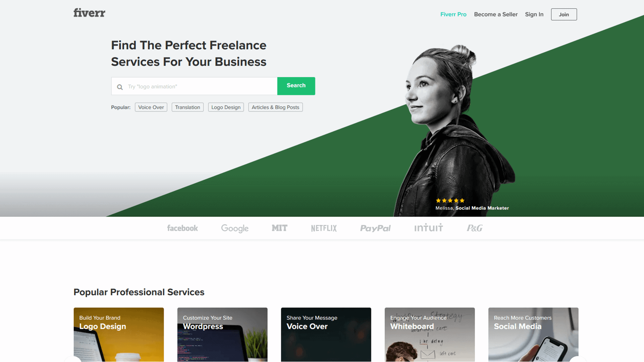Image resolution: width=644 pixels, height=362 pixels.
Task: Open the Logo Design service card
Action: point(119,335)
